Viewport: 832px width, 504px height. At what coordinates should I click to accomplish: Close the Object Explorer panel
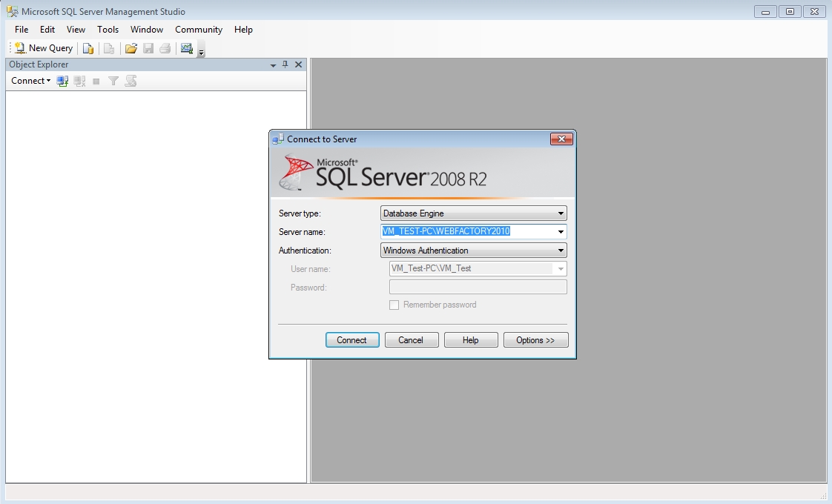(298, 65)
